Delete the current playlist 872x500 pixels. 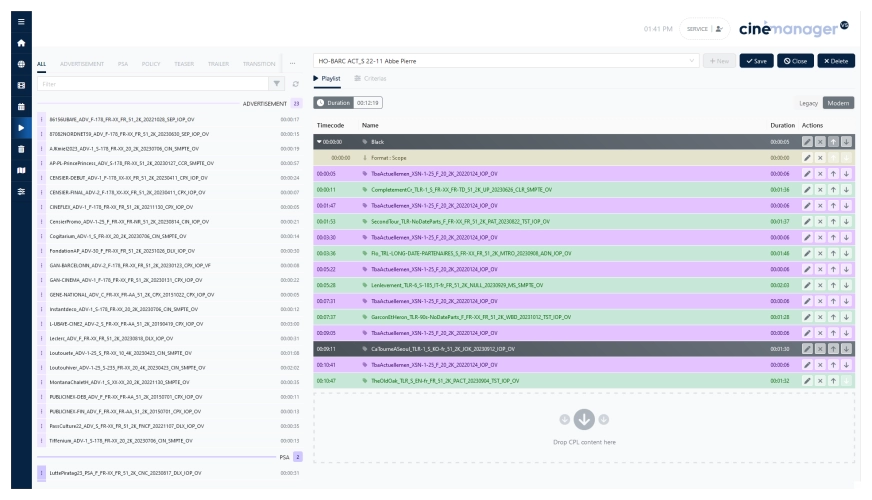click(836, 61)
